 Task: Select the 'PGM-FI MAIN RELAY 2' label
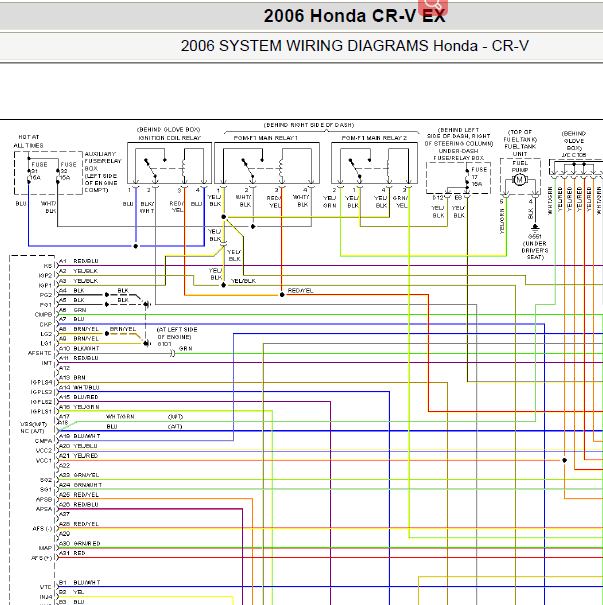tap(374, 138)
